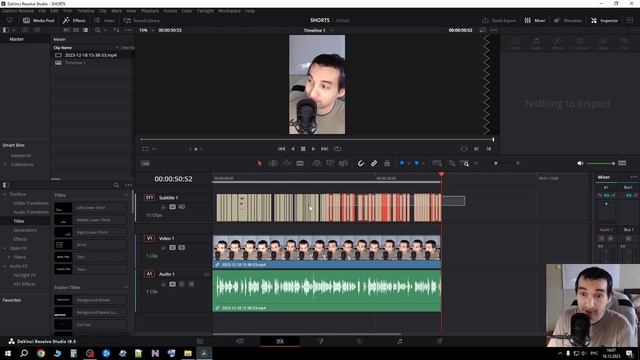
Task: Collapse the Open FX tree
Action: click(x=5, y=248)
